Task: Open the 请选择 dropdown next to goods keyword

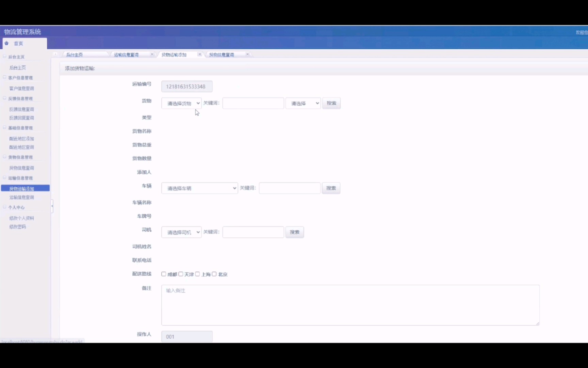Action: [303, 103]
